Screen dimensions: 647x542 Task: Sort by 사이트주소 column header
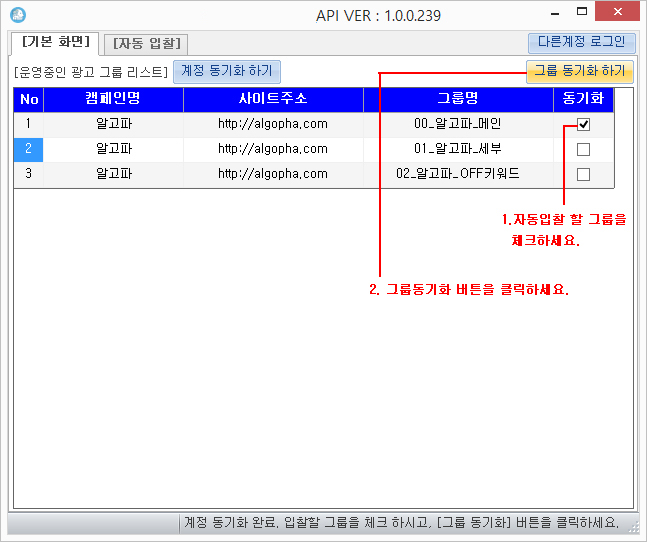pyautogui.click(x=273, y=100)
